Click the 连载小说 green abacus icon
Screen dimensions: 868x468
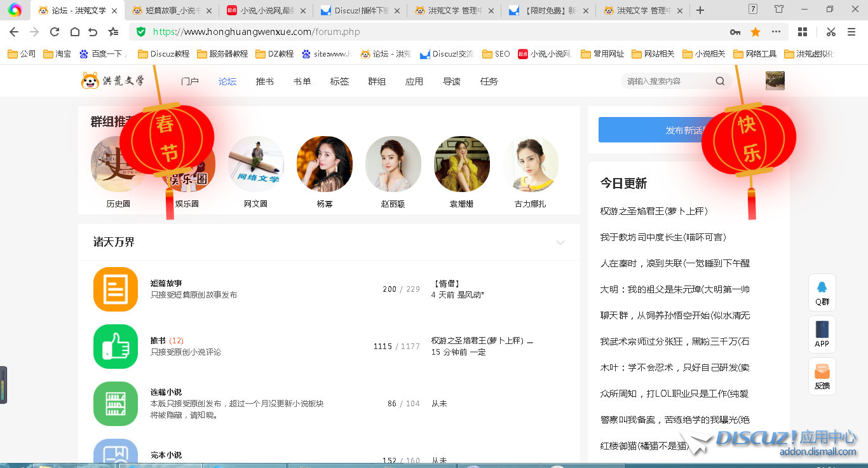click(x=115, y=404)
